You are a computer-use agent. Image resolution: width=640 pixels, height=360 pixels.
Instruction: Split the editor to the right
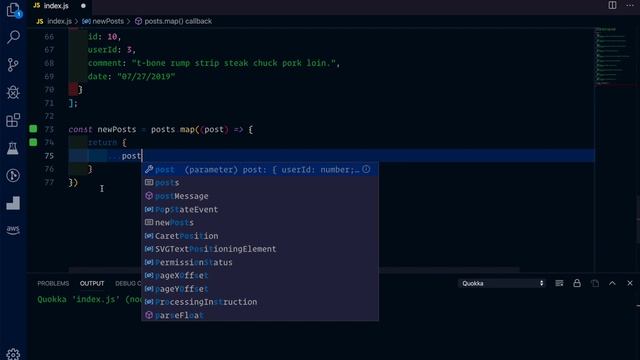coord(612,5)
